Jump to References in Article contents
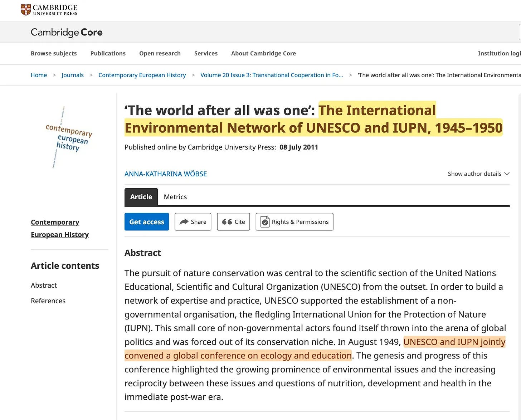This screenshot has width=521, height=420. click(48, 301)
